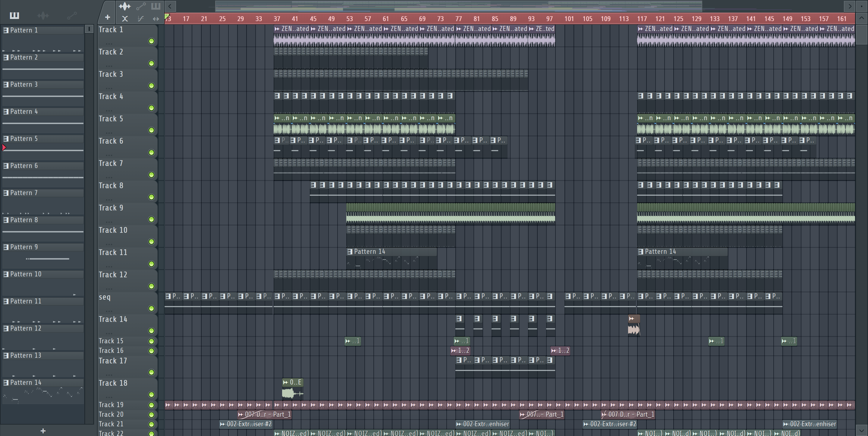
Task: Open first 1..2 clip menu on Track 16
Action: [x=454, y=350]
